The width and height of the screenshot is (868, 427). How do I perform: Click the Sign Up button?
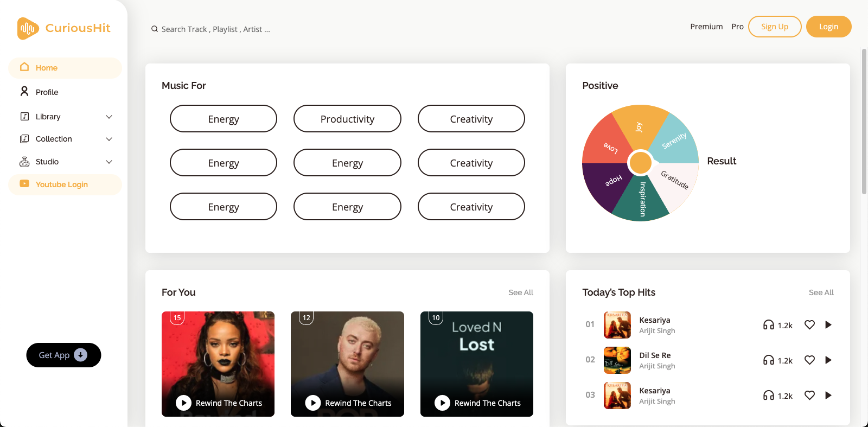[774, 27]
